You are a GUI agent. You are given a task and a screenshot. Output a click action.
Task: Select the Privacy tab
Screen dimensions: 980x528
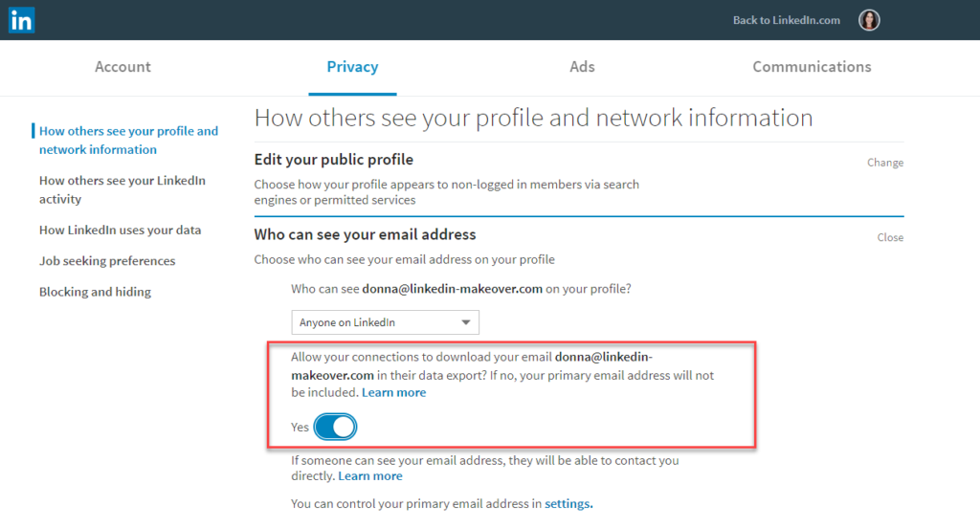tap(352, 67)
